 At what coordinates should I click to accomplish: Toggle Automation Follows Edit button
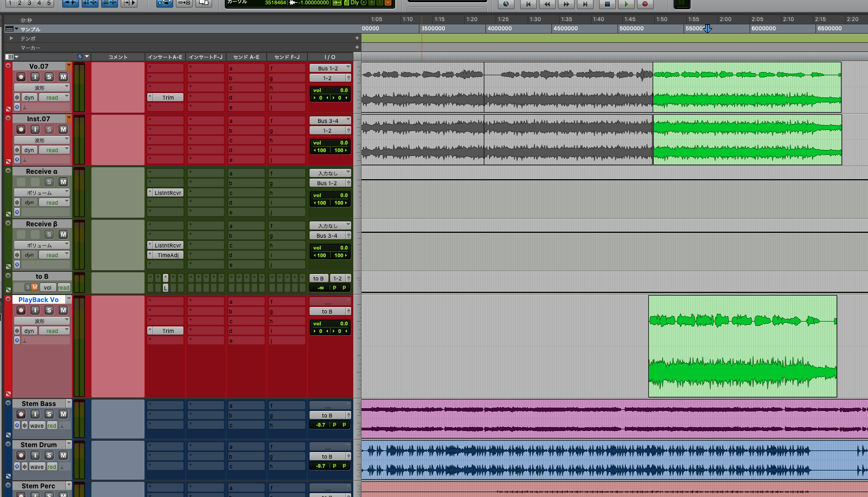click(x=165, y=3)
